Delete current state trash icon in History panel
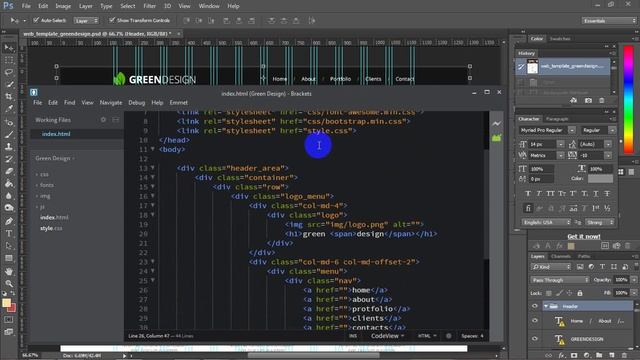Viewport: 640px width, 360px height. [x=602, y=100]
